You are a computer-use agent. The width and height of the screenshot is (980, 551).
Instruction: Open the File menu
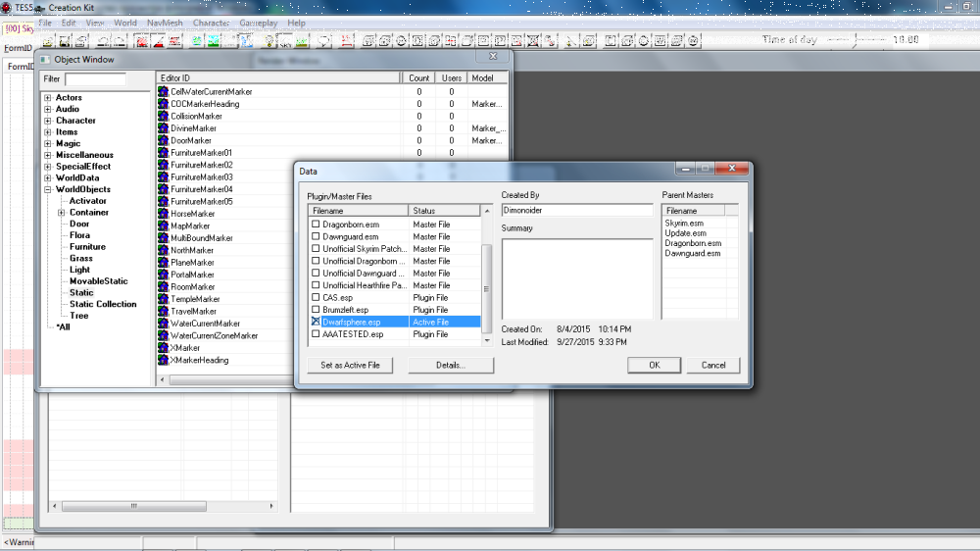tap(45, 23)
